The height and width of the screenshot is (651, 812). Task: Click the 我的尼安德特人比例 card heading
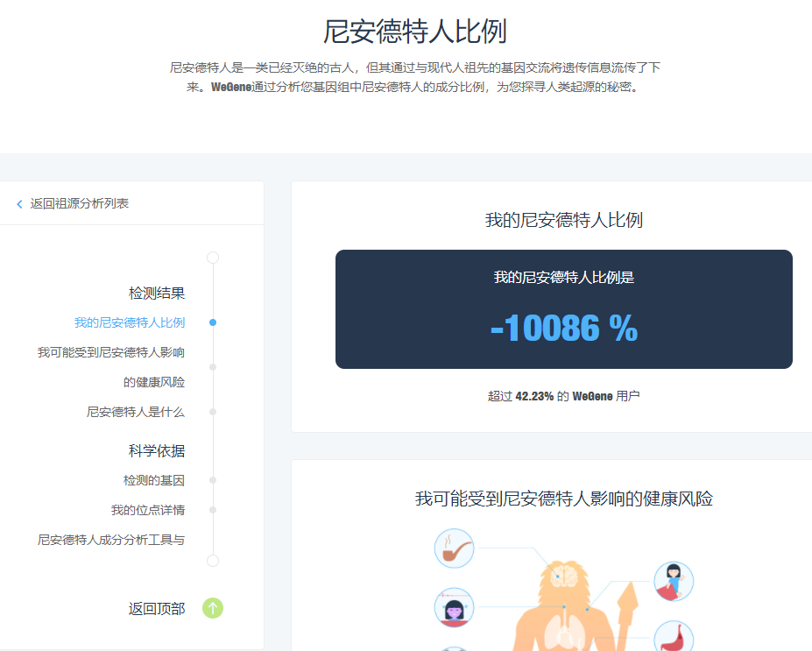(564, 220)
